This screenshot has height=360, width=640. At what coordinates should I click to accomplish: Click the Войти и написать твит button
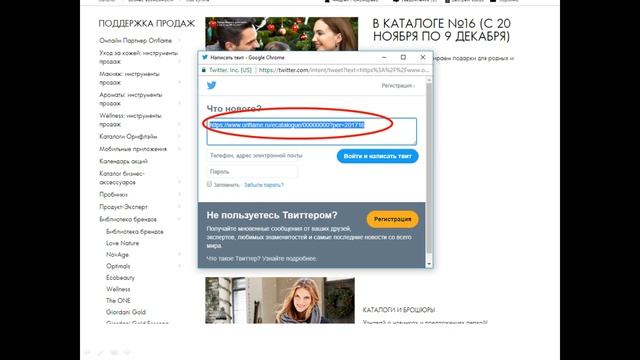click(x=378, y=156)
